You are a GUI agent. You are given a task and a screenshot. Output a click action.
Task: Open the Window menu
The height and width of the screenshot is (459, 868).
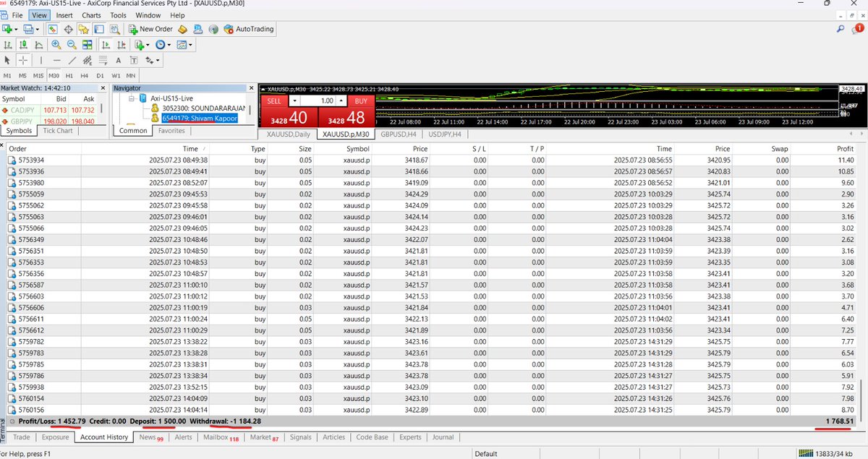click(148, 15)
